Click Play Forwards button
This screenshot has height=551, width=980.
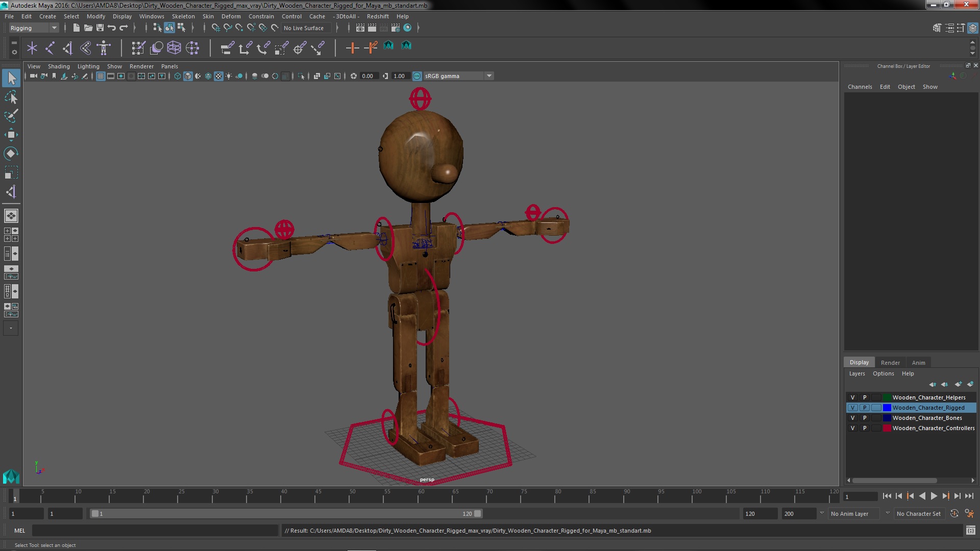pyautogui.click(x=934, y=496)
